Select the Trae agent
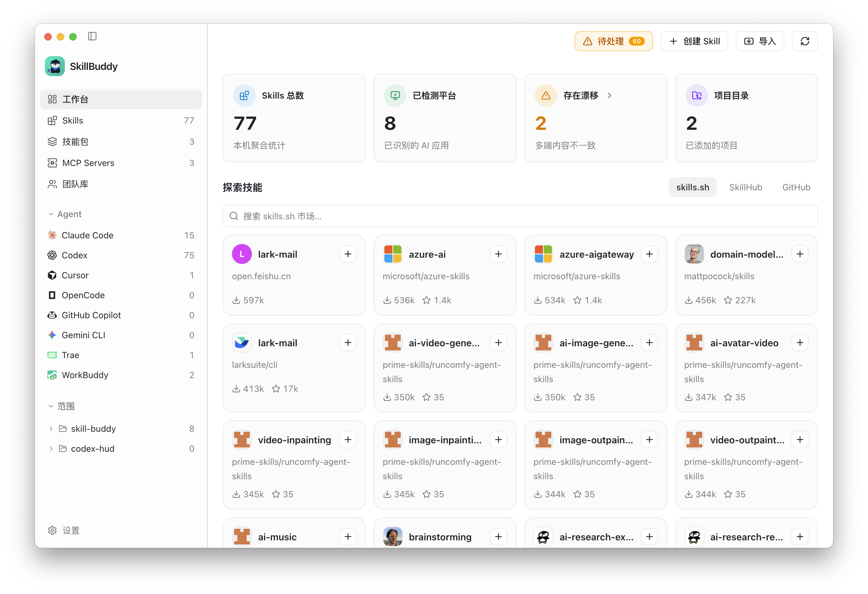The image size is (868, 594). click(x=121, y=355)
